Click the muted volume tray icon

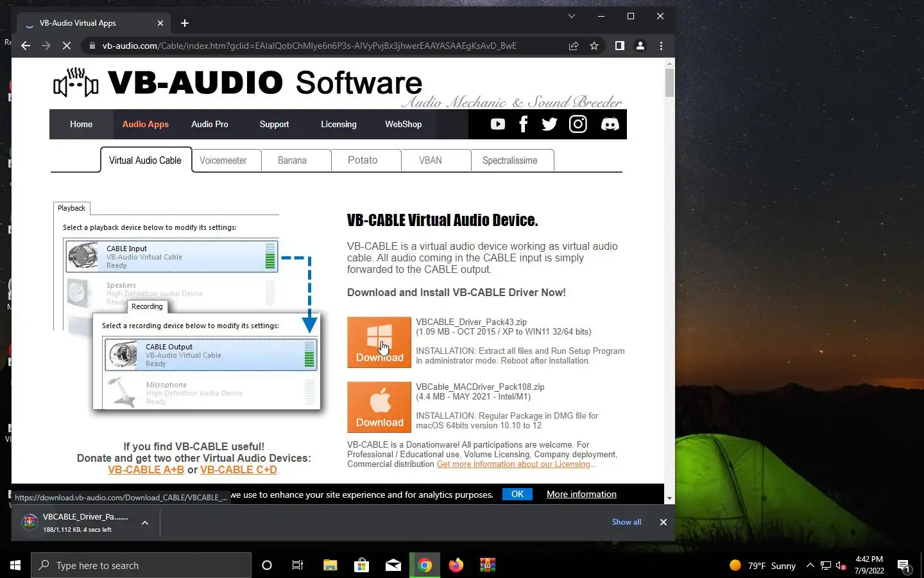841,566
